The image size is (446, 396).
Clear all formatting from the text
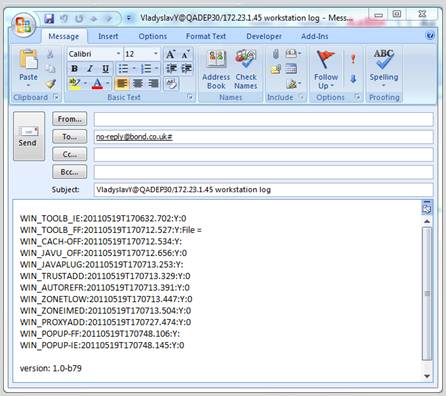click(171, 84)
